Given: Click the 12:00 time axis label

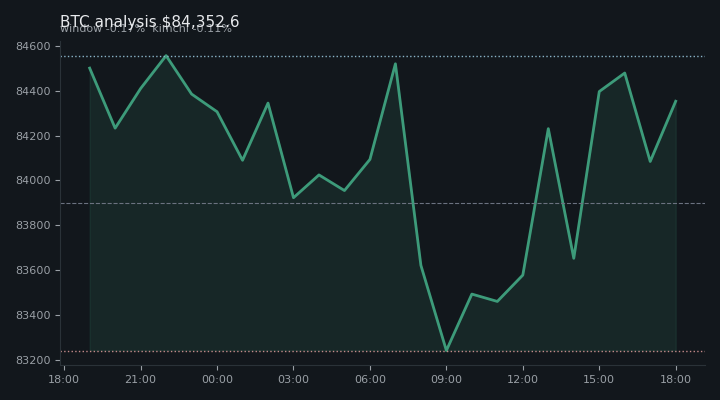Looking at the screenshot, I should [523, 379].
